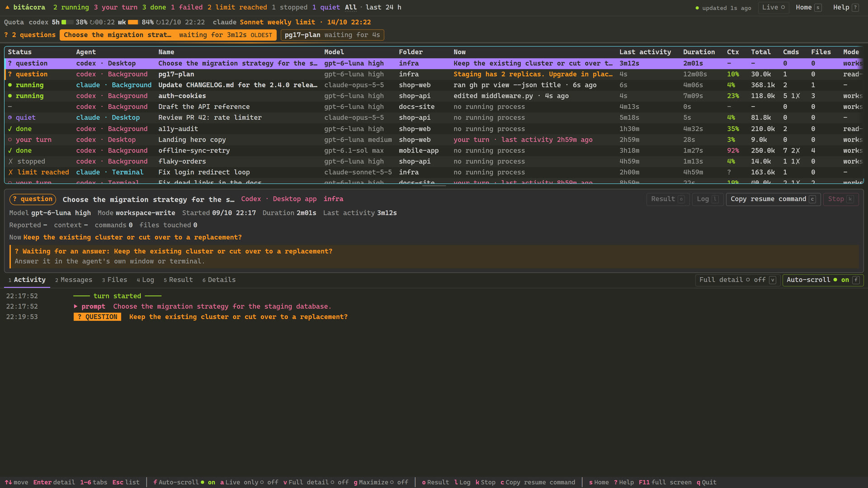Viewport: 868px width, 488px height.
Task: Click the orange QUESTION tag in activity log
Action: click(97, 317)
